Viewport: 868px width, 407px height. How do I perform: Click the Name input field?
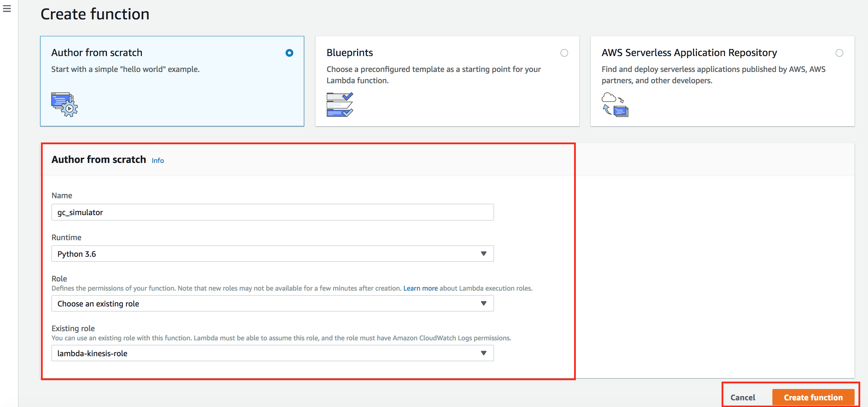tap(272, 212)
